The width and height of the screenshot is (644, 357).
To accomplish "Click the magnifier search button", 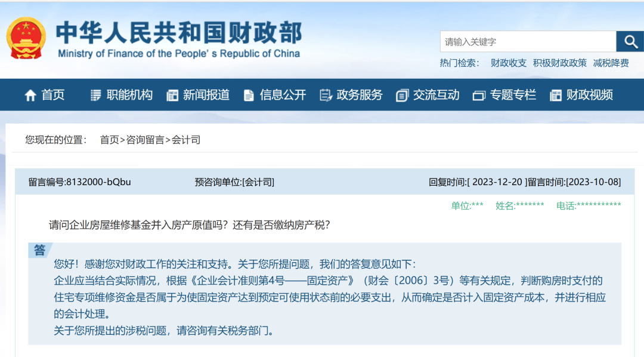I will [x=630, y=42].
